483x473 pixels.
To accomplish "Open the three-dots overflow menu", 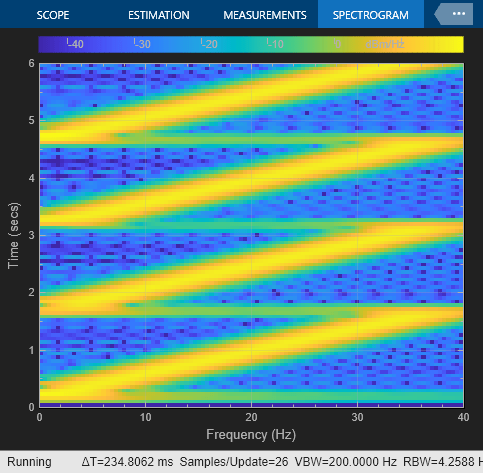I will tap(459, 14).
